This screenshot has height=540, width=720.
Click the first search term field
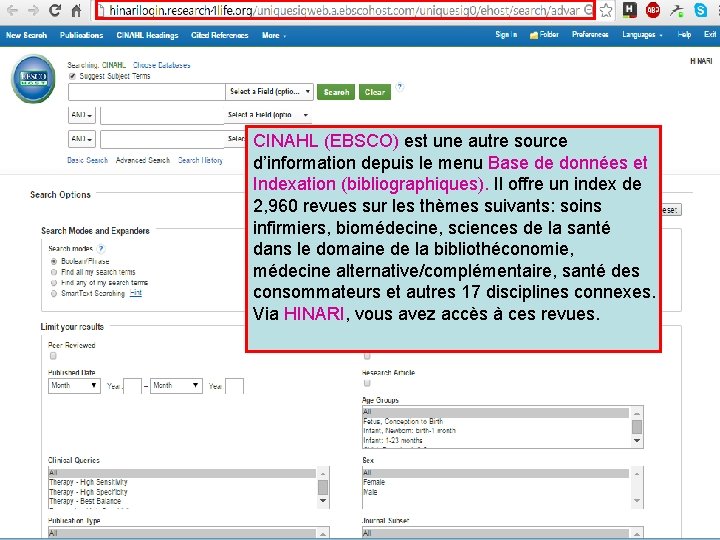click(146, 92)
